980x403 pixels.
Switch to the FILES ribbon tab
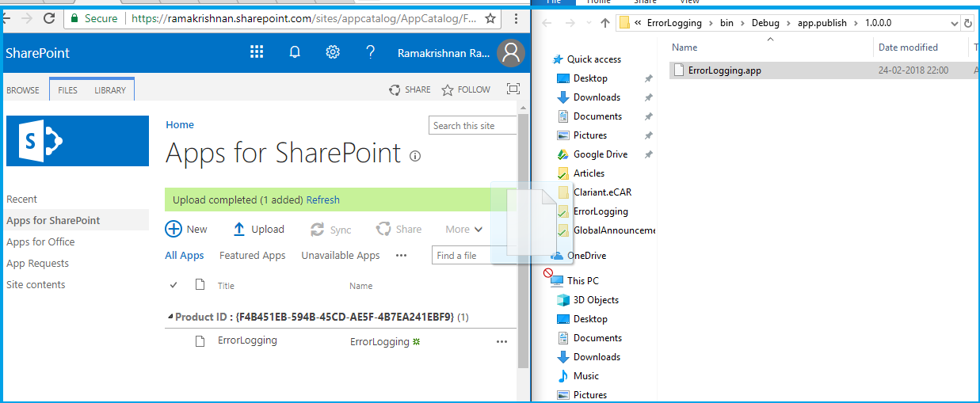68,90
